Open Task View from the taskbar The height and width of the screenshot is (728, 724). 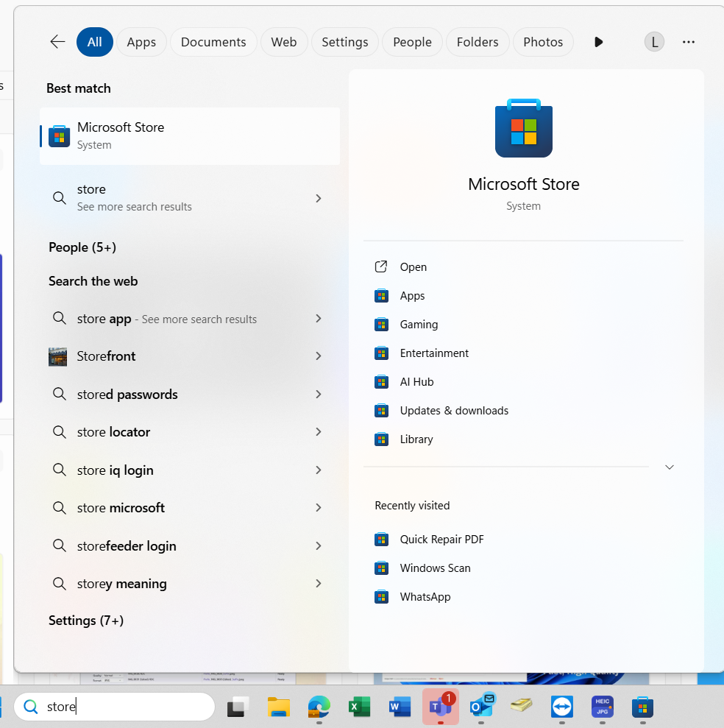[x=238, y=707]
